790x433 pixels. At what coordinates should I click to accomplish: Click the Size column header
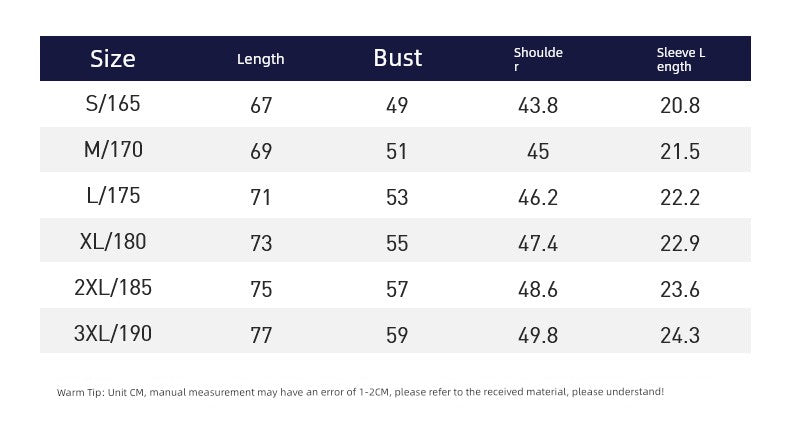coord(113,58)
